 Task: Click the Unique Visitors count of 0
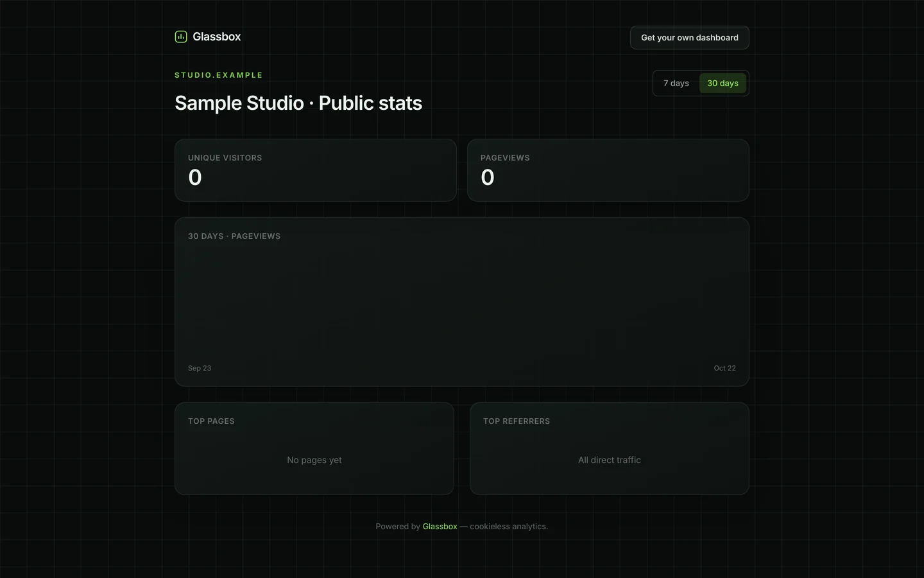tap(195, 177)
